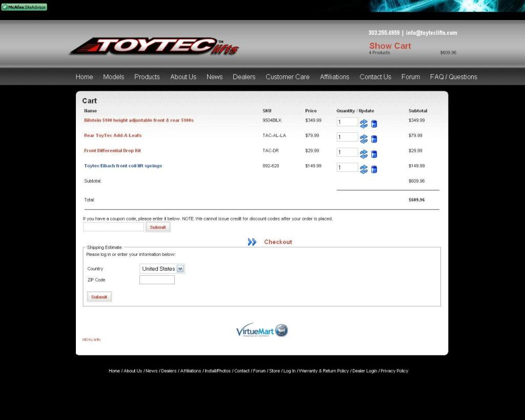Update quantity for Rear ToyTec Add-A-Leafs

click(364, 139)
